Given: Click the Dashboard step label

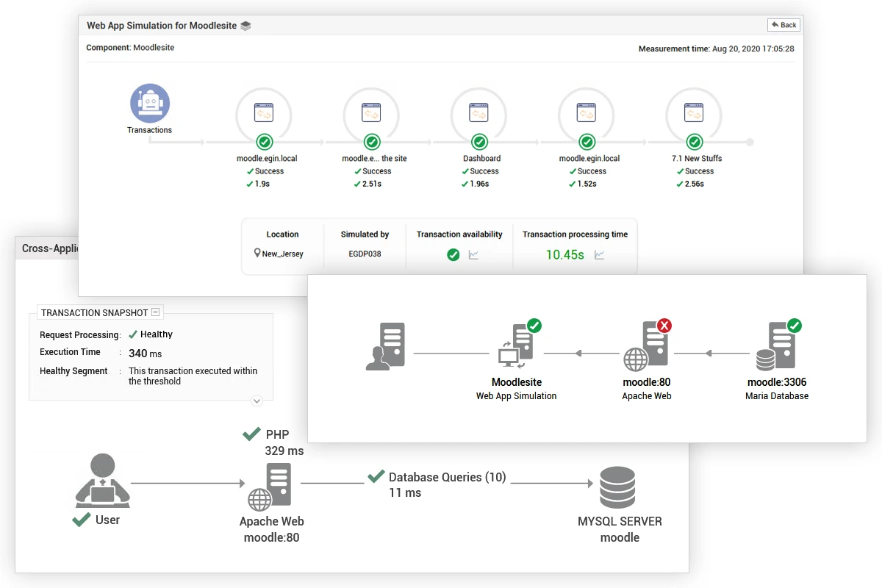Looking at the screenshot, I should (482, 158).
